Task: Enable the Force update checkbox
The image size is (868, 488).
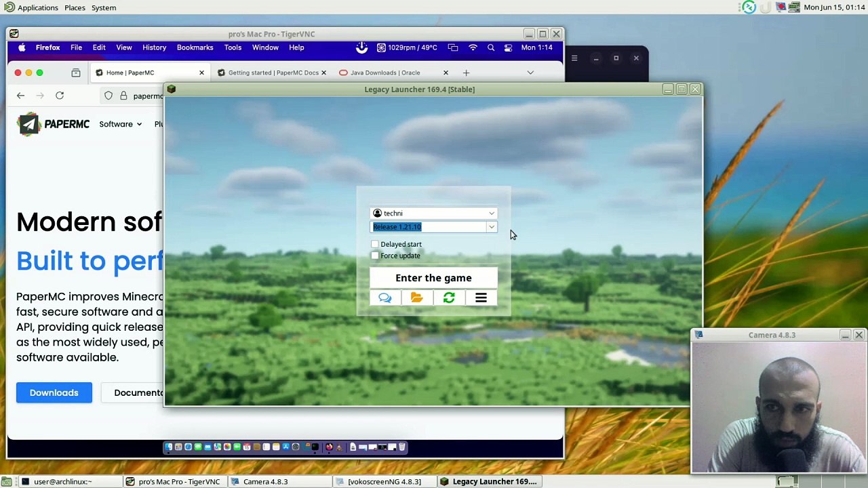Action: (x=375, y=256)
